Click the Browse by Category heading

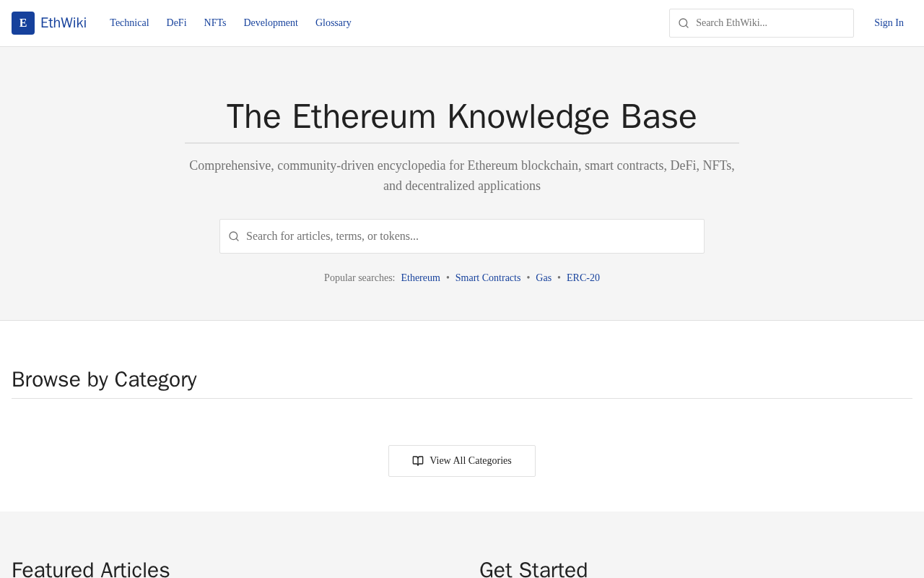(104, 379)
